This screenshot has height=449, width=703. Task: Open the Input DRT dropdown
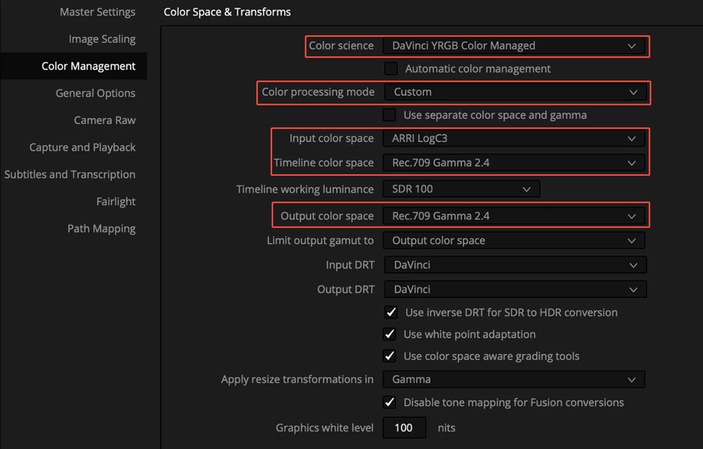point(515,265)
